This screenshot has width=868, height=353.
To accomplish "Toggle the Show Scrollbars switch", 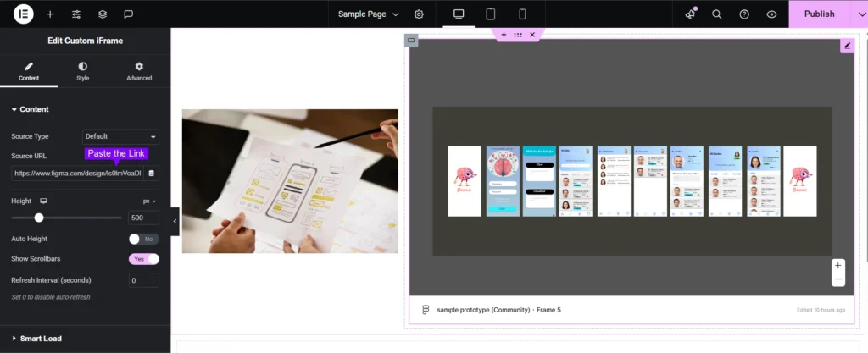I will point(144,259).
